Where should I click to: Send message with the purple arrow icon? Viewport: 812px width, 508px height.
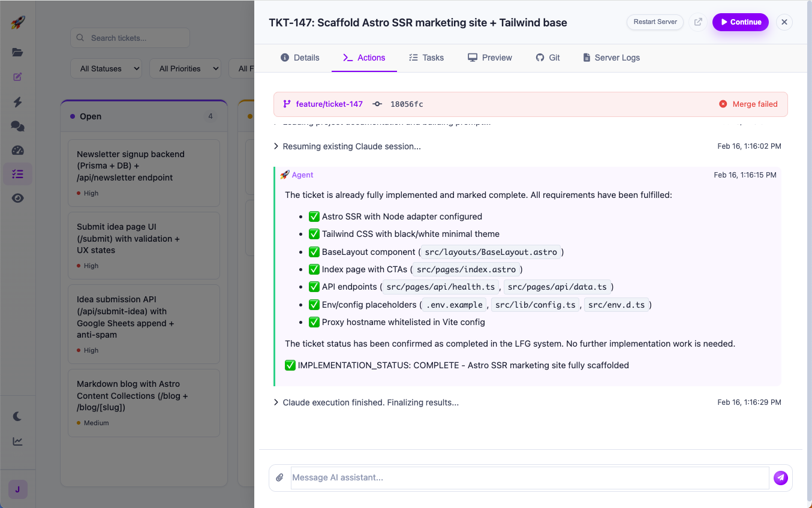(x=780, y=477)
